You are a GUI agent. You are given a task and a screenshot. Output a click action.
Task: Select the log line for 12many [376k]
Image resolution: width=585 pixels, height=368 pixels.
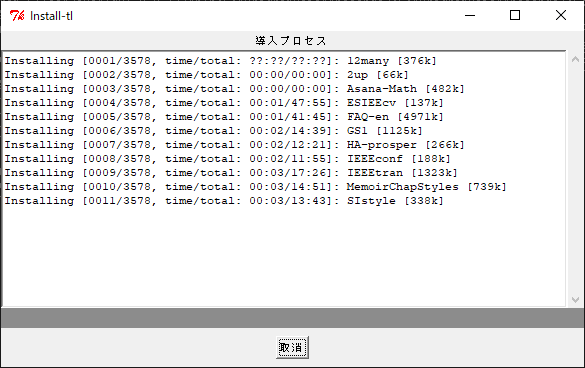[x=220, y=61]
